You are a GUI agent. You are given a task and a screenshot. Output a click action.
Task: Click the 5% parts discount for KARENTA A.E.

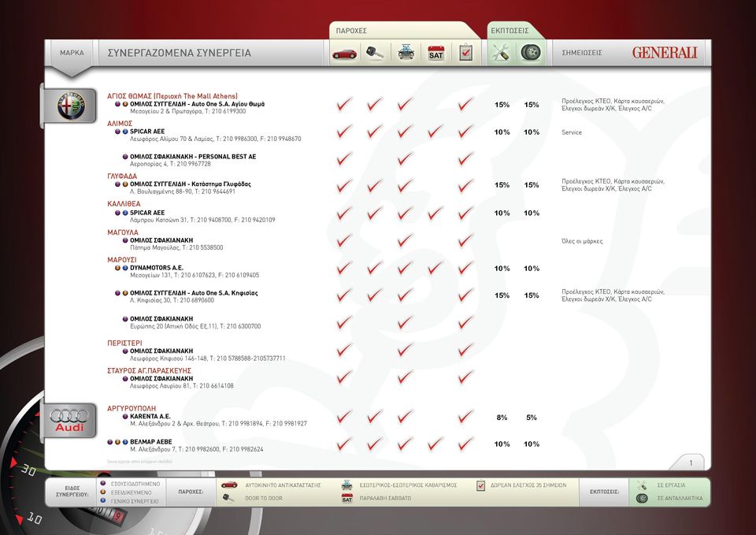click(532, 418)
